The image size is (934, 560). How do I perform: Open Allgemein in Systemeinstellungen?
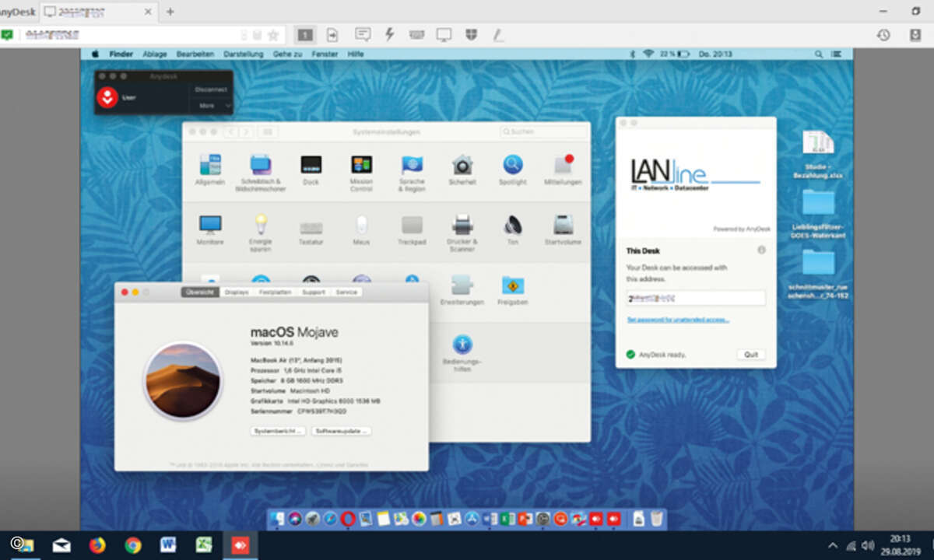point(210,170)
